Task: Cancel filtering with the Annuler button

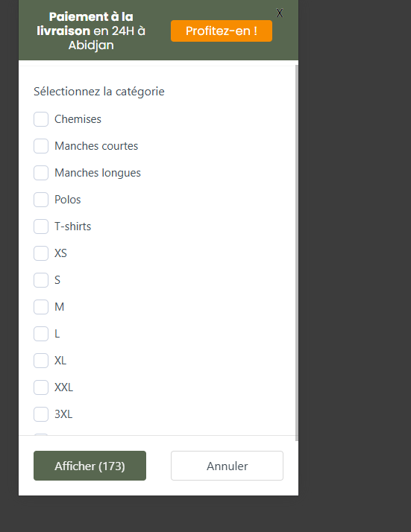Action: point(227,466)
